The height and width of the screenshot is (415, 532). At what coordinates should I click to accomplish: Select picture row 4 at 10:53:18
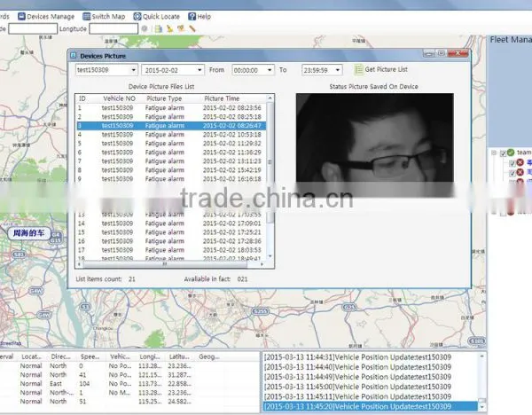tap(171, 135)
